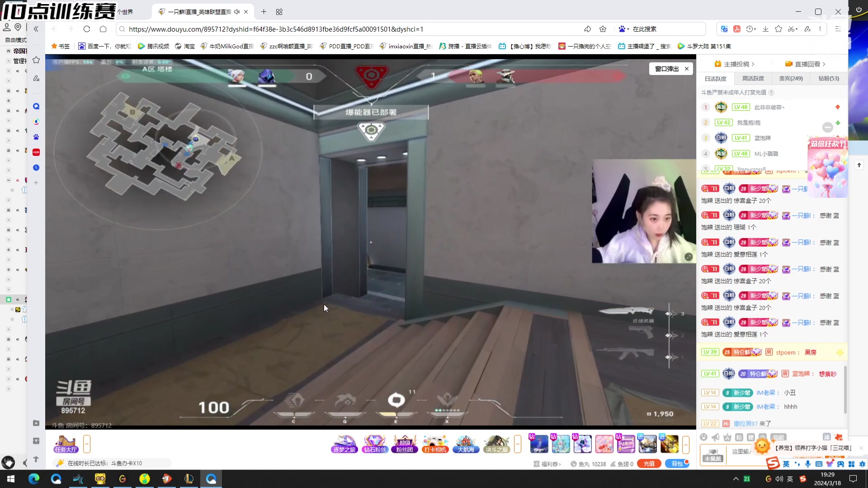Switch to 钻粉(53) tab
Screen dimensions: 868x488
coord(829,79)
